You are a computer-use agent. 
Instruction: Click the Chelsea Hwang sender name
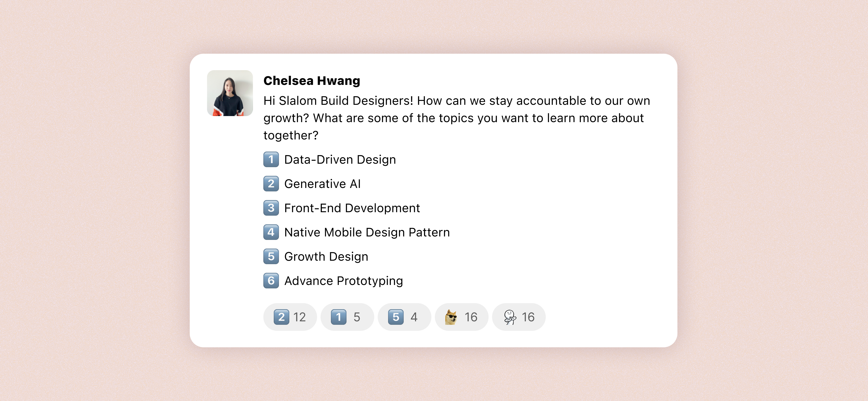312,81
